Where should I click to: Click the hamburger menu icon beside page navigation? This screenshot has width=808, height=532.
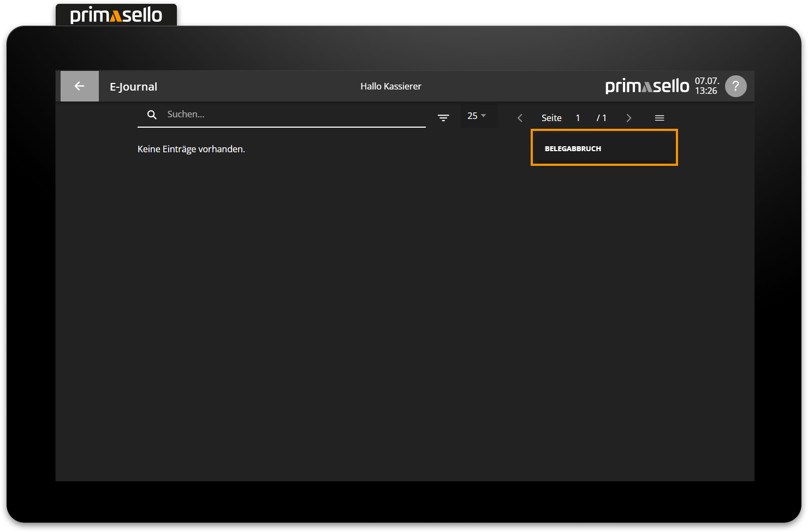coord(660,117)
